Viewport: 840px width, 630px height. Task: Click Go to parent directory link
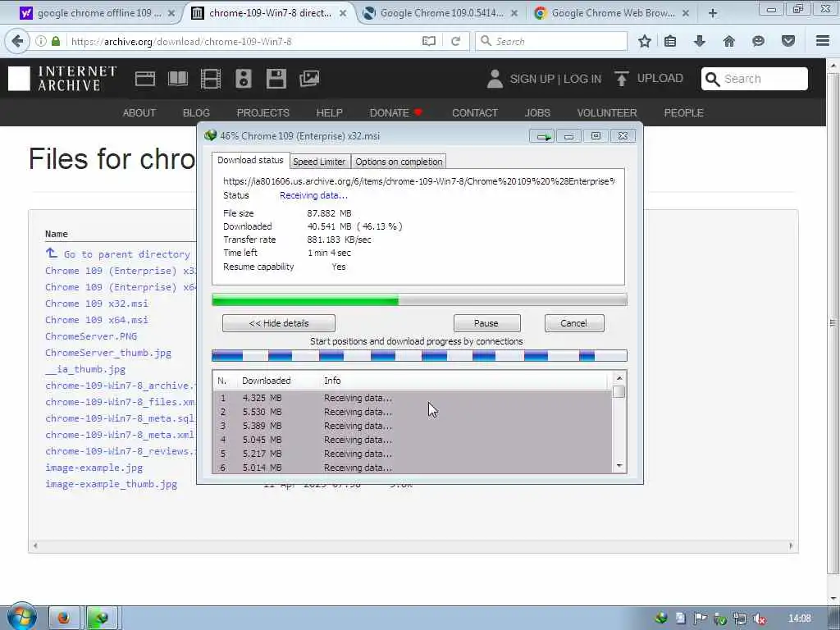coord(127,254)
